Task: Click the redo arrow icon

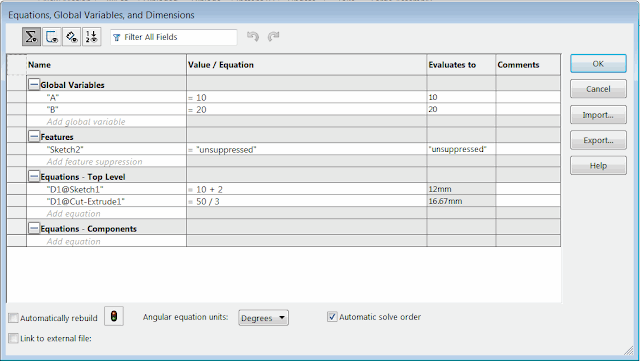Action: [273, 37]
